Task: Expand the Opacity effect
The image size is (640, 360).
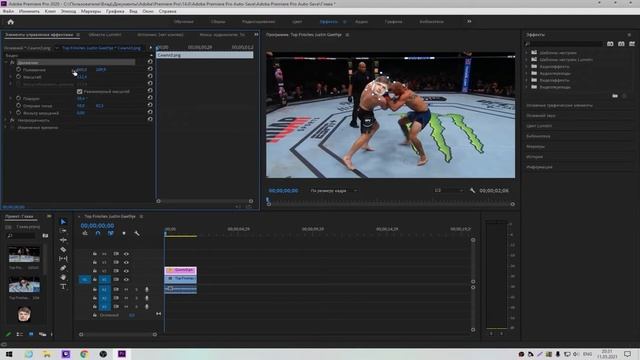Action: (x=6, y=120)
